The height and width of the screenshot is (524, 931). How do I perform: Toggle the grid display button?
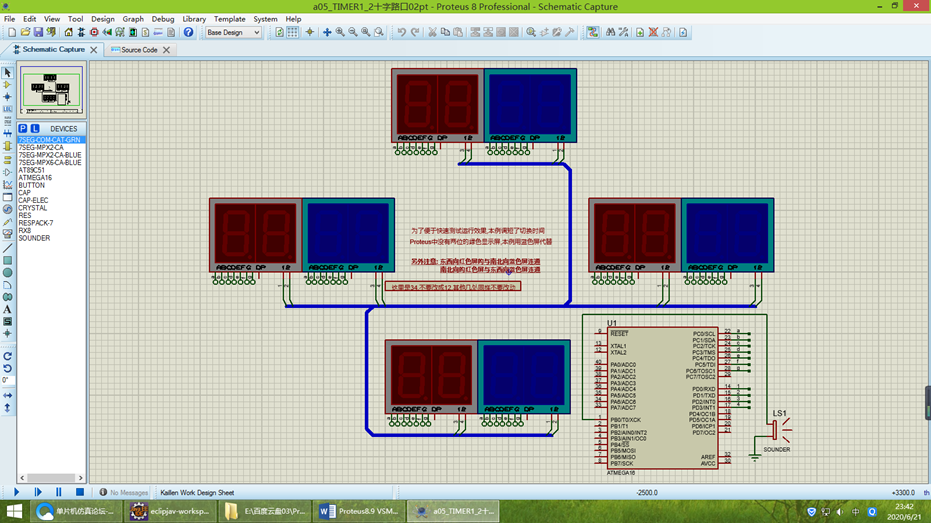click(293, 32)
